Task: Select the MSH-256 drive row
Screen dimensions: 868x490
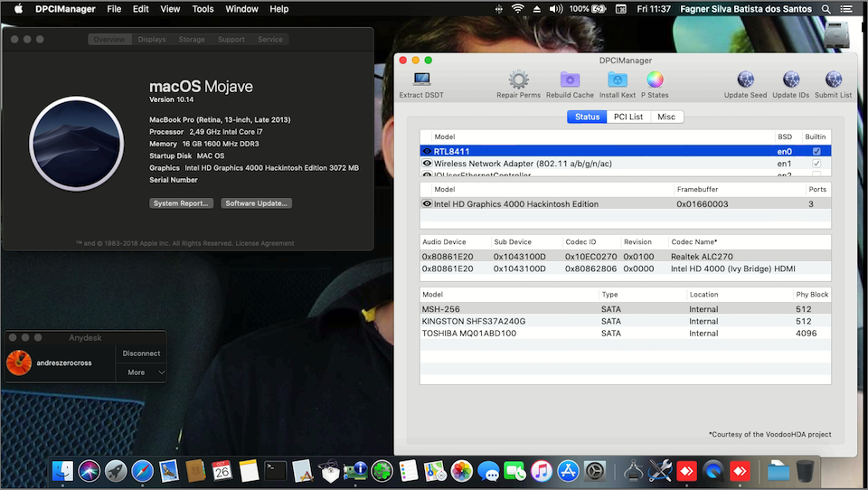Action: [x=626, y=309]
